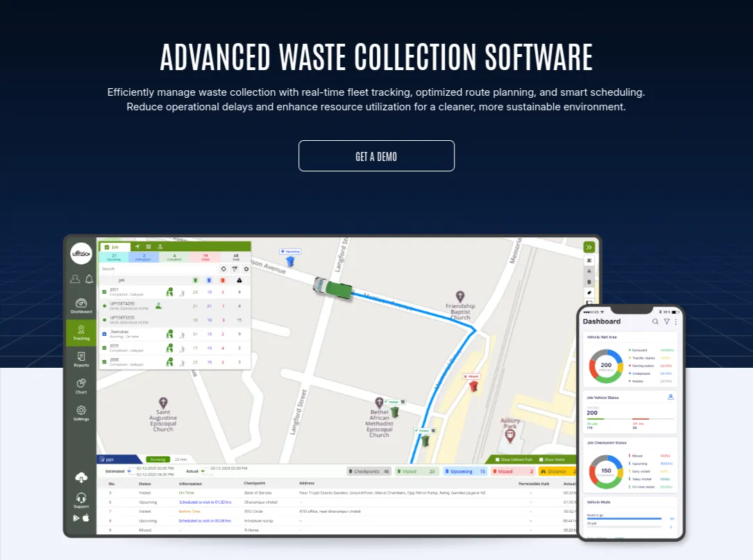
Task: Open the job panel gear settings
Action: [246, 269]
